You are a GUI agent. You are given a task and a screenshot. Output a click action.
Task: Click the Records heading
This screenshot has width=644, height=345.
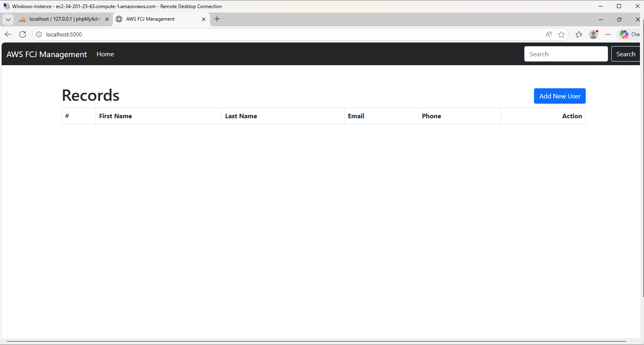(91, 96)
